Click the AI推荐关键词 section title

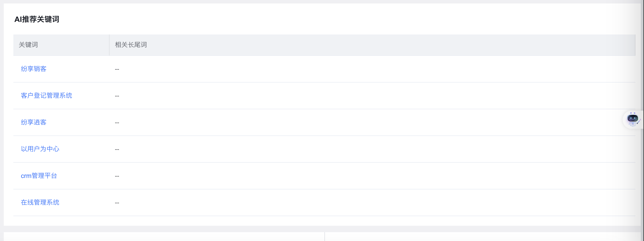click(x=37, y=19)
